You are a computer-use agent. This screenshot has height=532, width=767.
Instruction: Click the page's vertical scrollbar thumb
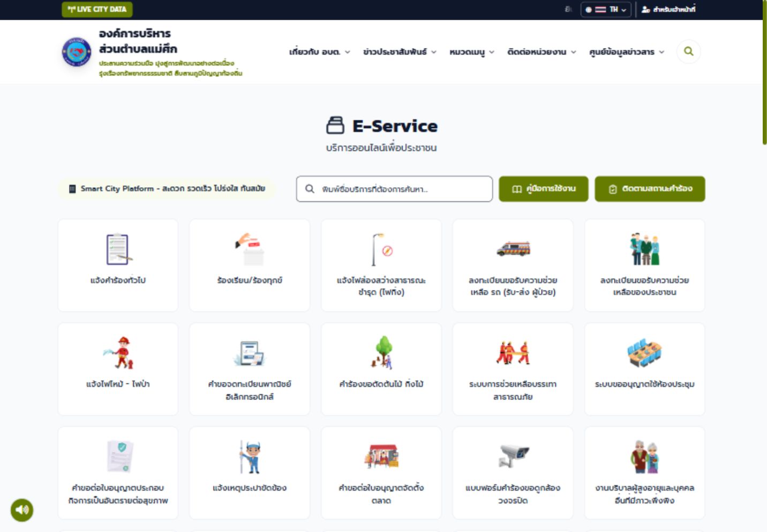click(x=764, y=72)
